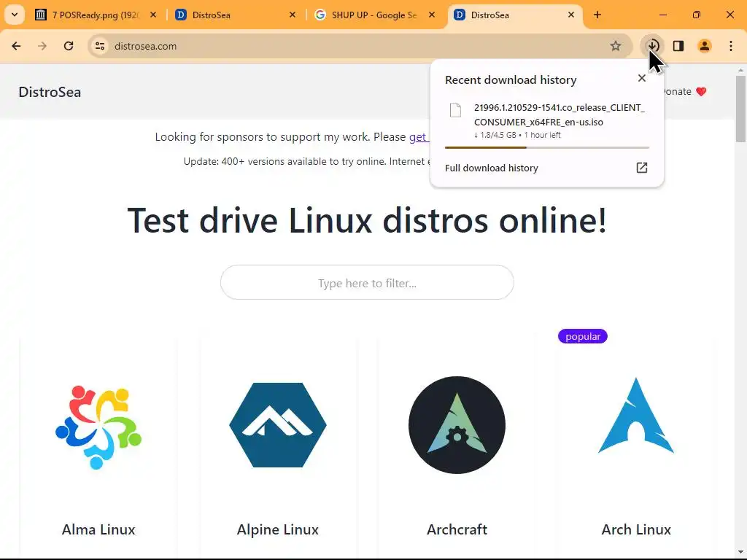This screenshot has height=560, width=747.
Task: Focus the 'Type here to filter...' box
Action: [x=367, y=282]
